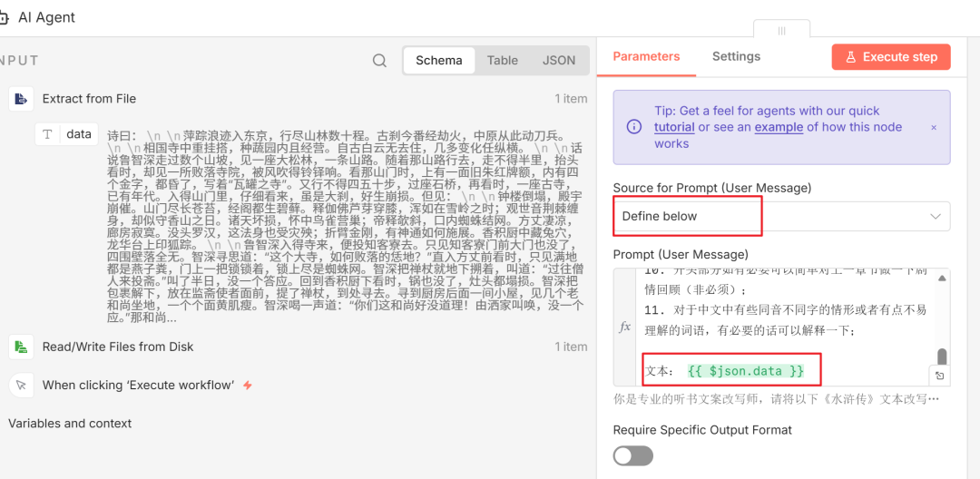Viewport: 980px width, 479px height.
Task: Click the Extract from File node icon
Action: tap(21, 99)
